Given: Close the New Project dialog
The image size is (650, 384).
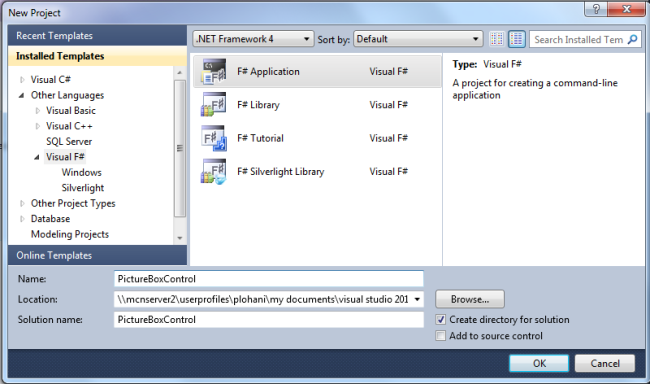Looking at the screenshot, I should click(x=626, y=9).
